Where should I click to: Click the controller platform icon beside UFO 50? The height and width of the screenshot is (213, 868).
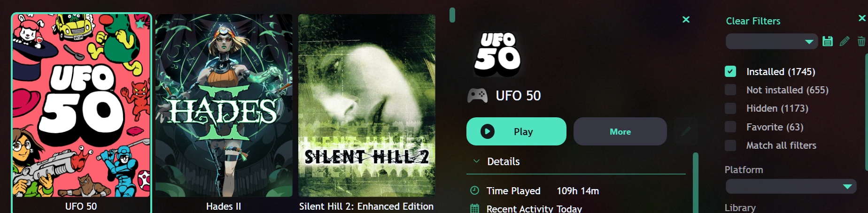[477, 96]
